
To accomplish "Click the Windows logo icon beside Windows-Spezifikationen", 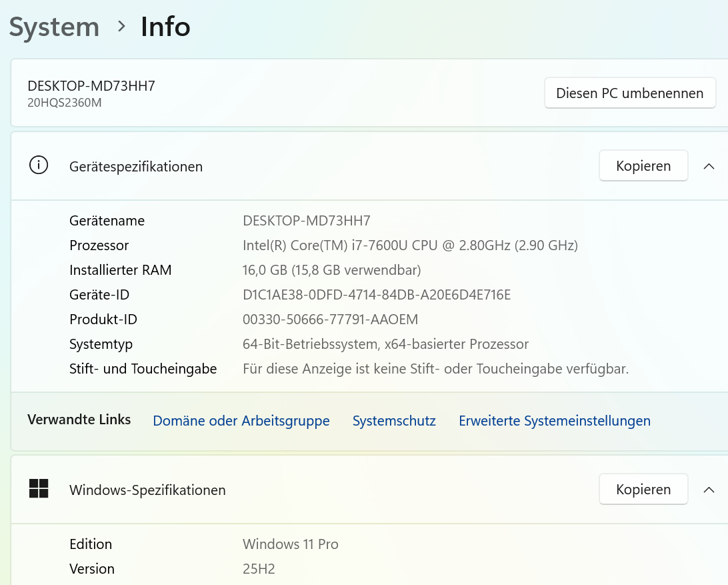I will pyautogui.click(x=39, y=489).
